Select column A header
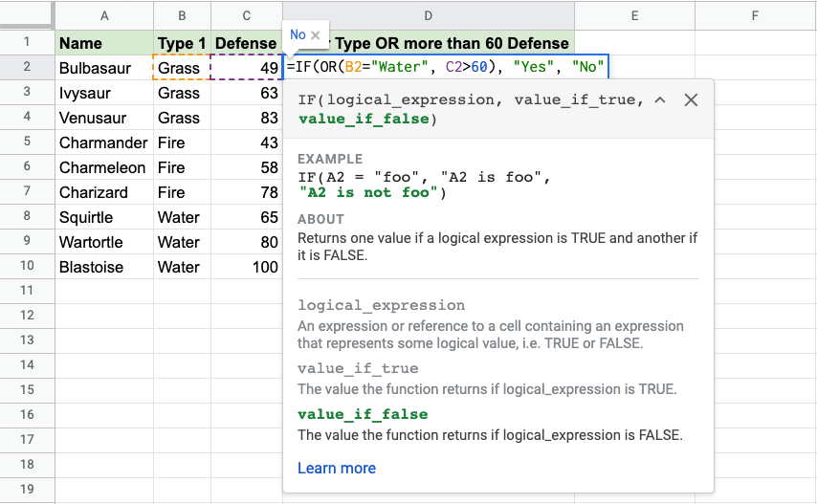817x504 pixels. pos(103,15)
